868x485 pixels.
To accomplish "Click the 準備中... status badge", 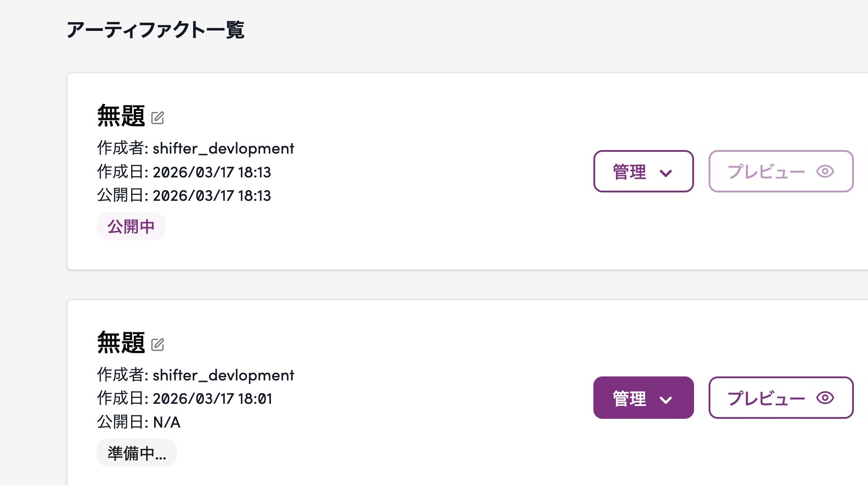I will (x=137, y=453).
